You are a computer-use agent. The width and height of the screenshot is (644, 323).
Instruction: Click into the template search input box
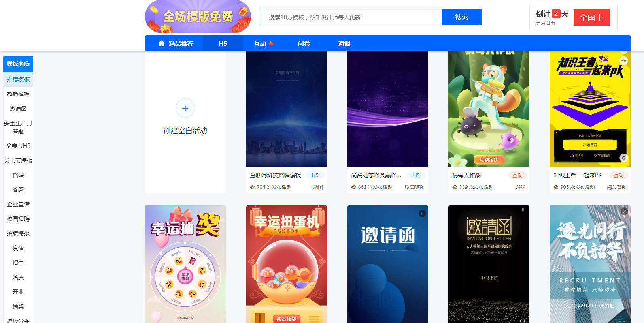point(351,17)
